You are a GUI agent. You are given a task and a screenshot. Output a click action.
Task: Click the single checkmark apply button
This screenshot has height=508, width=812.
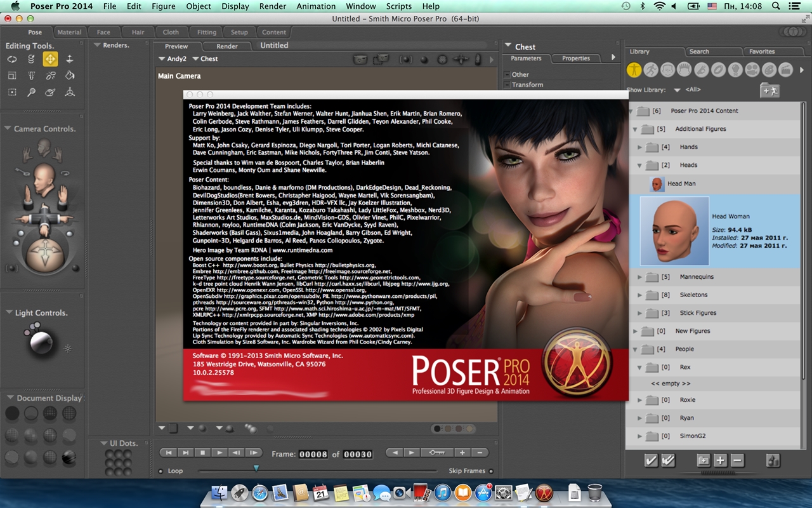[x=652, y=460]
